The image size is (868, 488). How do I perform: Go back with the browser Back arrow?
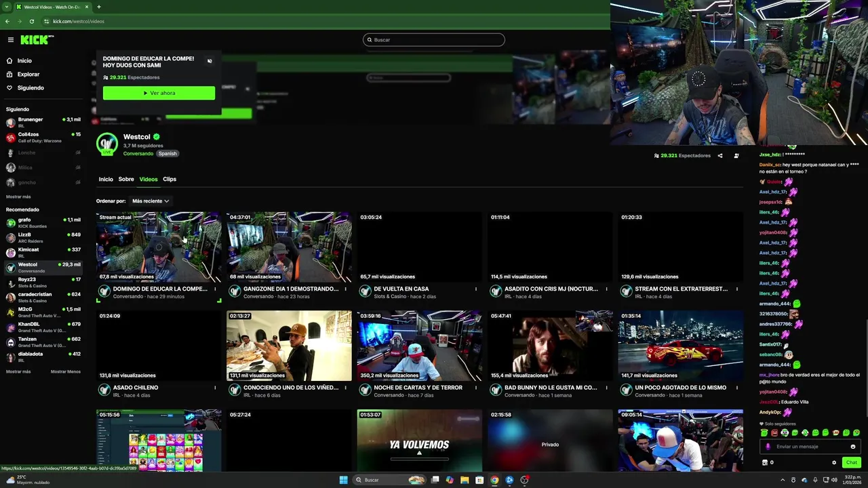[7, 21]
